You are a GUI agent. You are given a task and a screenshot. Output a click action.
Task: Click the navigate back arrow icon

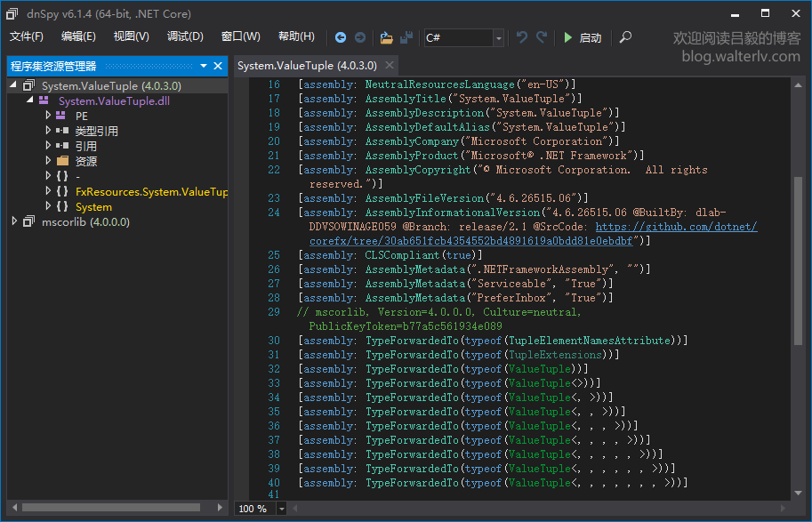click(341, 37)
